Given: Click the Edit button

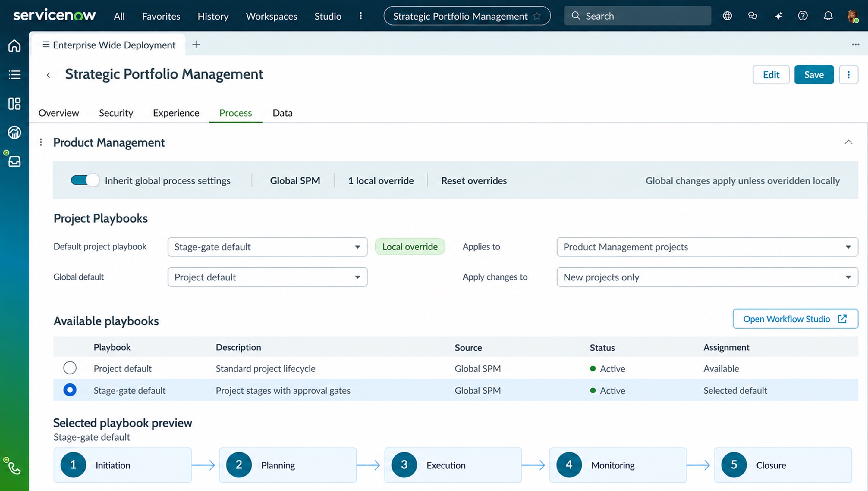Looking at the screenshot, I should (771, 74).
